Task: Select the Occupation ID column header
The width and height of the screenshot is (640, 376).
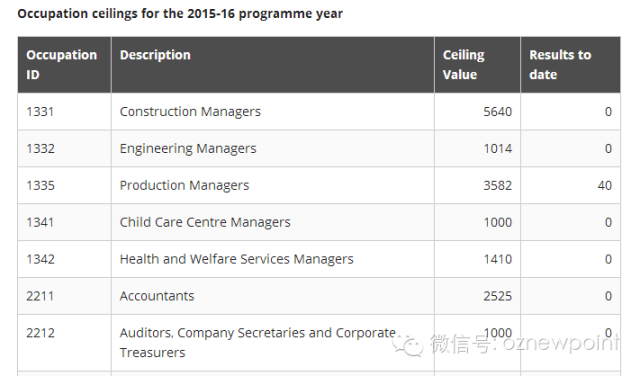Action: (64, 65)
